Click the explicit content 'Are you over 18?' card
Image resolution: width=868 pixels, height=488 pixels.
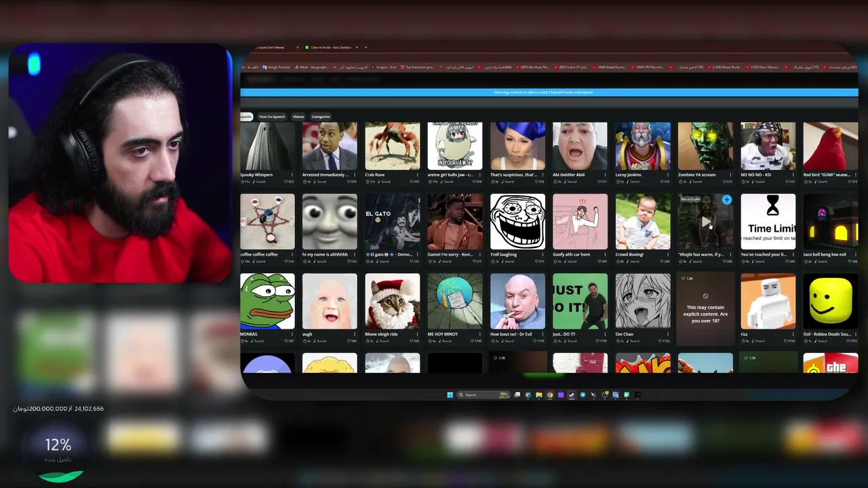coord(705,308)
